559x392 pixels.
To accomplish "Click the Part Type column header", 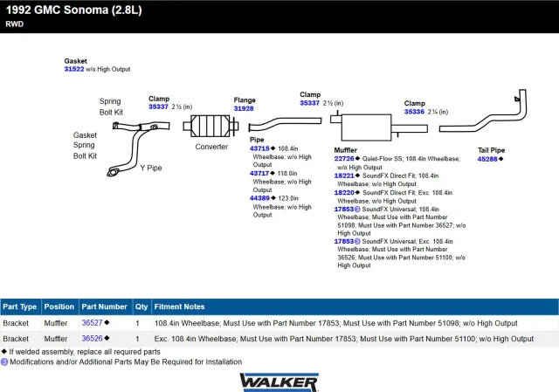I will pyautogui.click(x=20, y=306).
